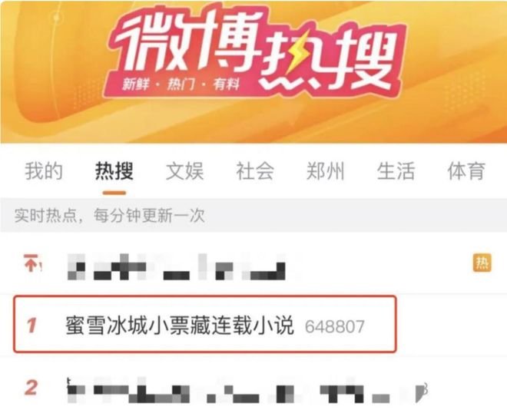Switch to the 社会 tab
This screenshot has height=420, width=507.
pos(255,171)
